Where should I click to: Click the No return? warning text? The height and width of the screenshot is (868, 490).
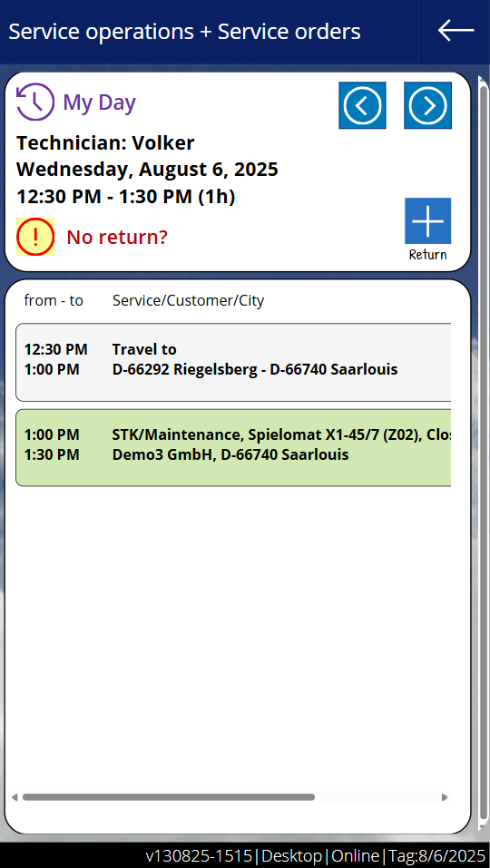(117, 238)
